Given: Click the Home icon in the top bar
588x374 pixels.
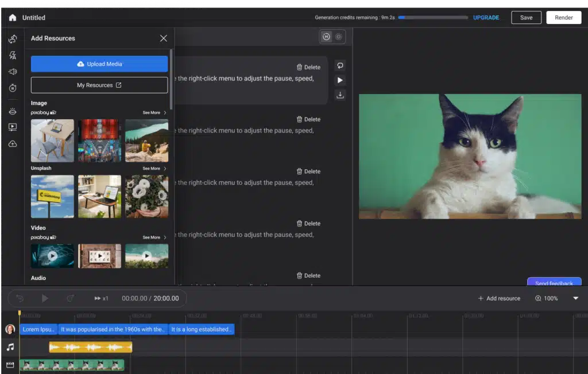Looking at the screenshot, I should pyautogui.click(x=13, y=18).
